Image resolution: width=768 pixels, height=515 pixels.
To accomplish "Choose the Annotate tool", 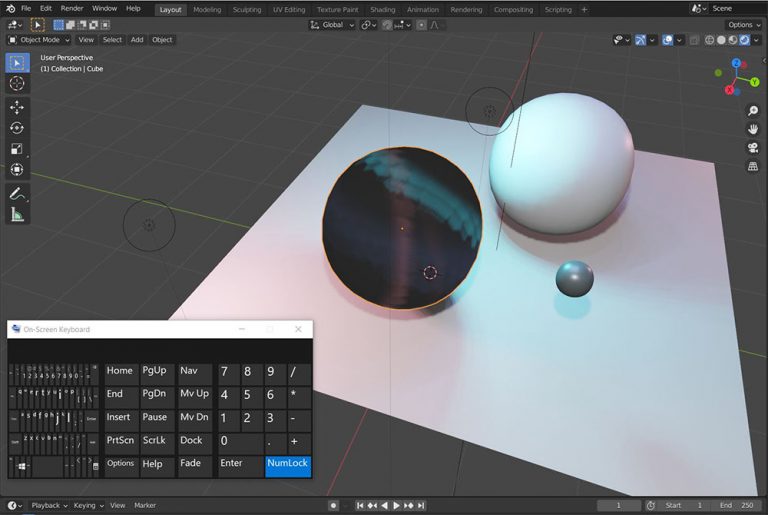I will (x=17, y=194).
